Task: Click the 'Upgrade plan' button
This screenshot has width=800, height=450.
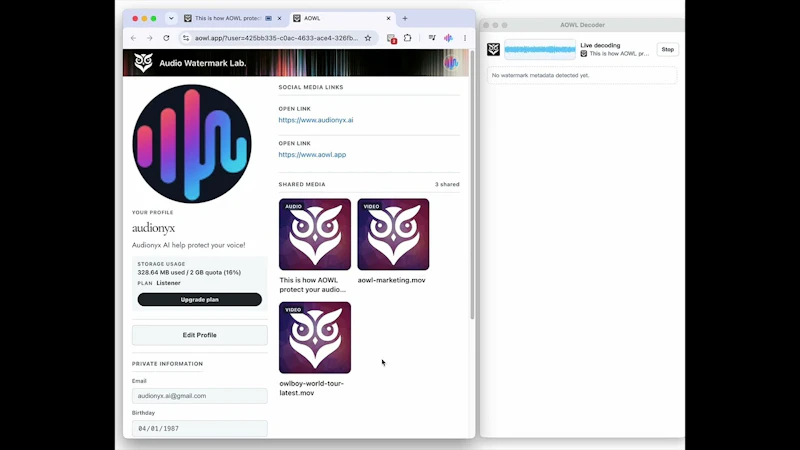Action: pyautogui.click(x=199, y=299)
